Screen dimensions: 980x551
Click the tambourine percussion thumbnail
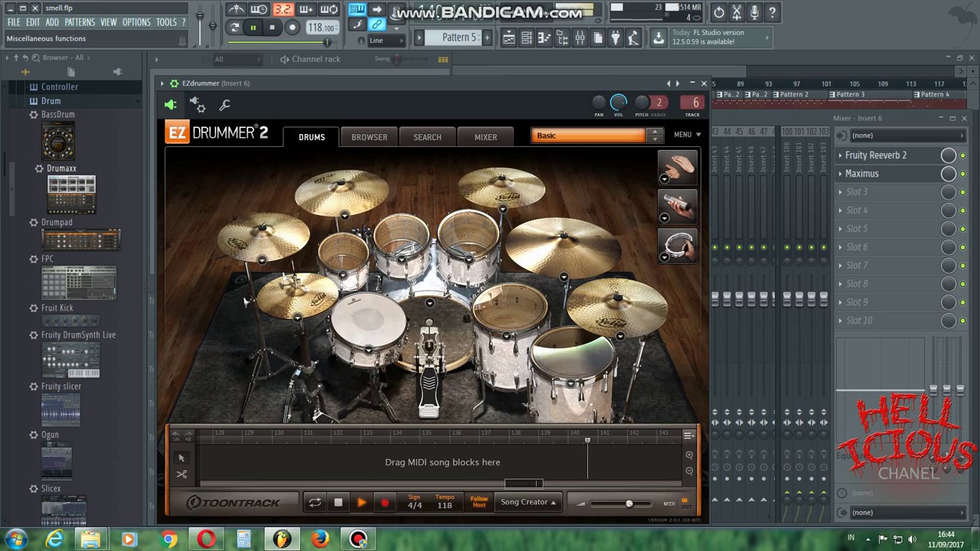pyautogui.click(x=678, y=244)
